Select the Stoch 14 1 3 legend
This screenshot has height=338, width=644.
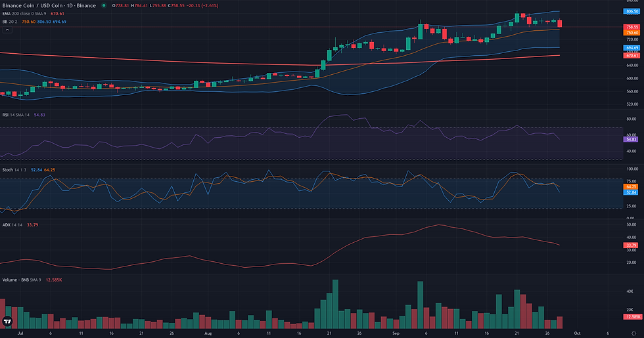coord(28,170)
